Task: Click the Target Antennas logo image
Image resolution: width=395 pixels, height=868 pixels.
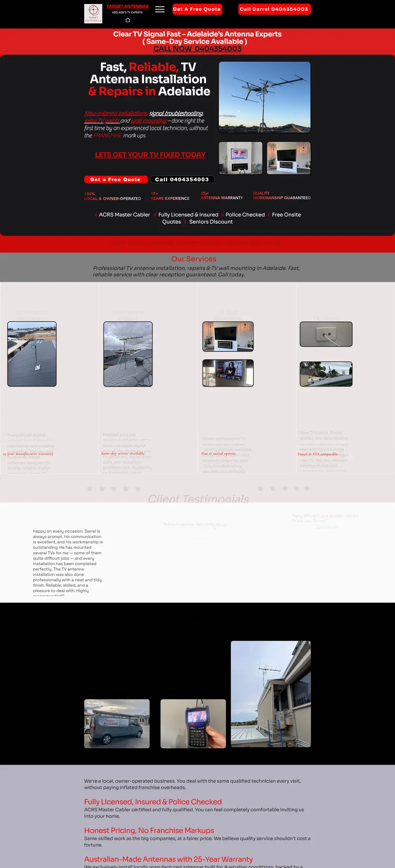Action: coord(93,14)
